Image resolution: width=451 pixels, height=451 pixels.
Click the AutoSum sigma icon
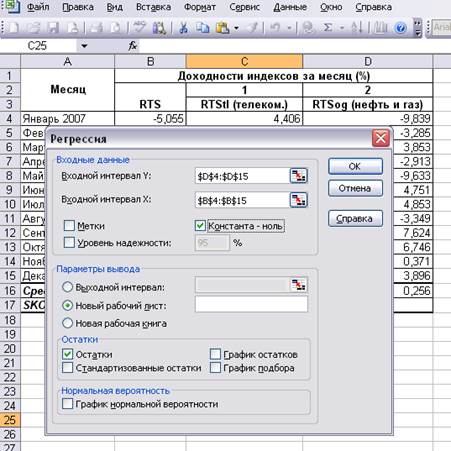click(x=328, y=28)
